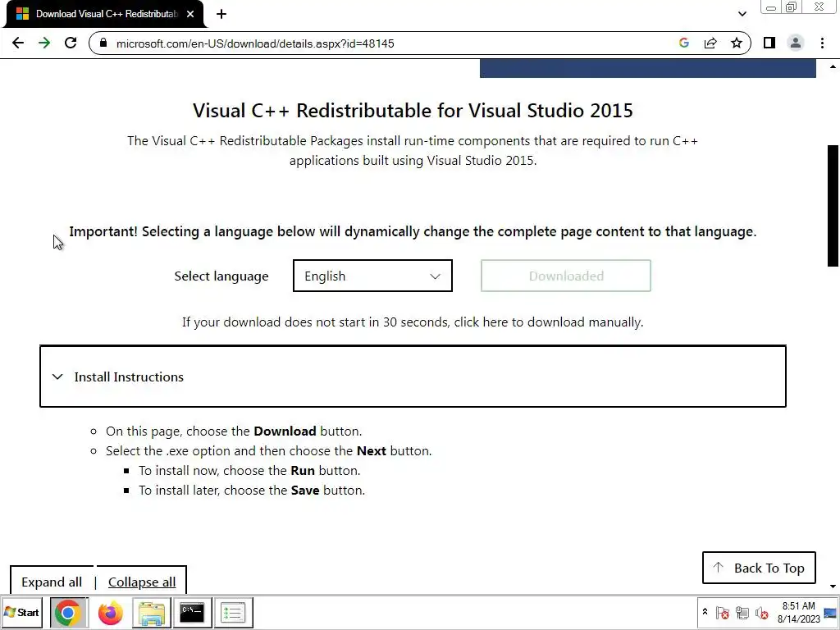840x630 pixels.
Task: Go forward using the green arrow
Action: [44, 43]
